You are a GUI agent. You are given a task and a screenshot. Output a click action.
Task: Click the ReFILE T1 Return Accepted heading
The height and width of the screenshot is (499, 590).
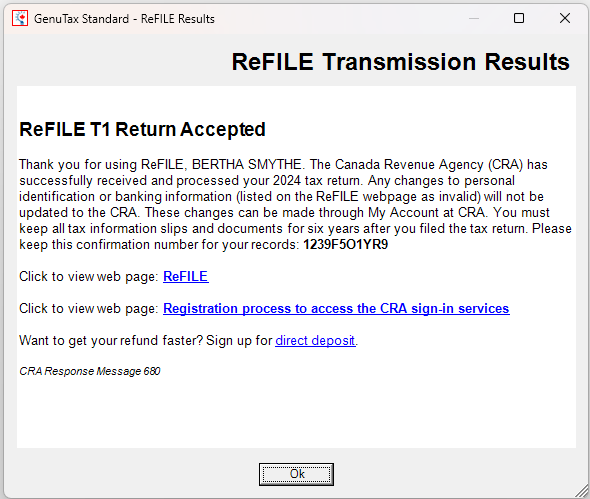142,129
